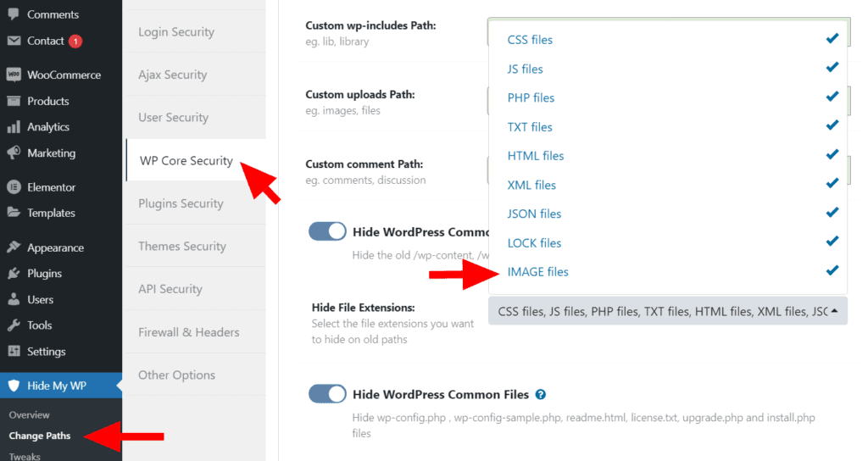Toggle Hide WordPress Common Files switch

327,394
